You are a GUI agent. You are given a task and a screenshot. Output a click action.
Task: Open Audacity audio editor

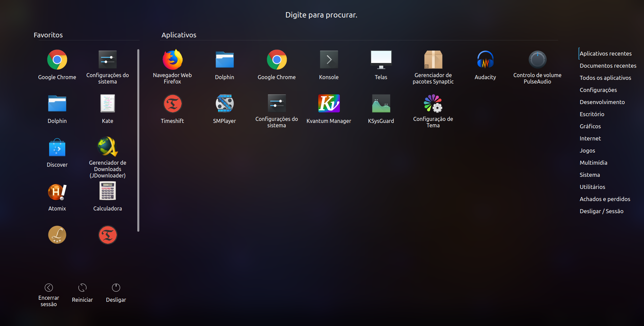click(x=485, y=65)
